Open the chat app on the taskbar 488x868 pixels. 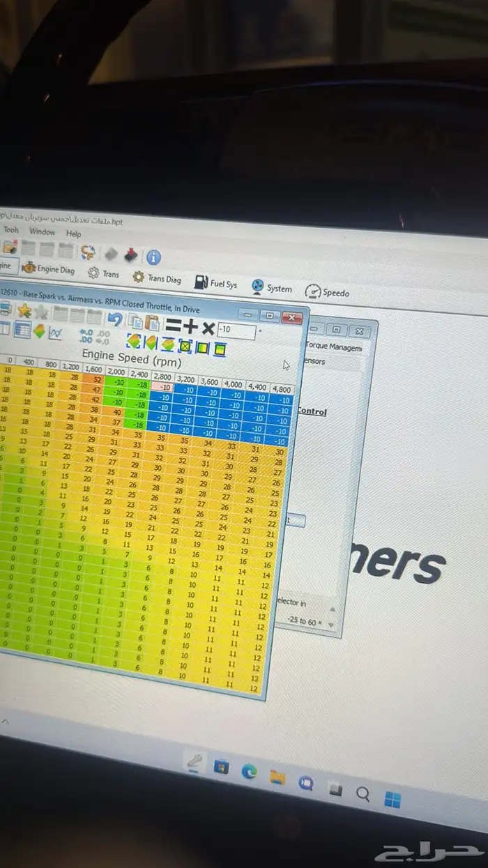point(305,782)
